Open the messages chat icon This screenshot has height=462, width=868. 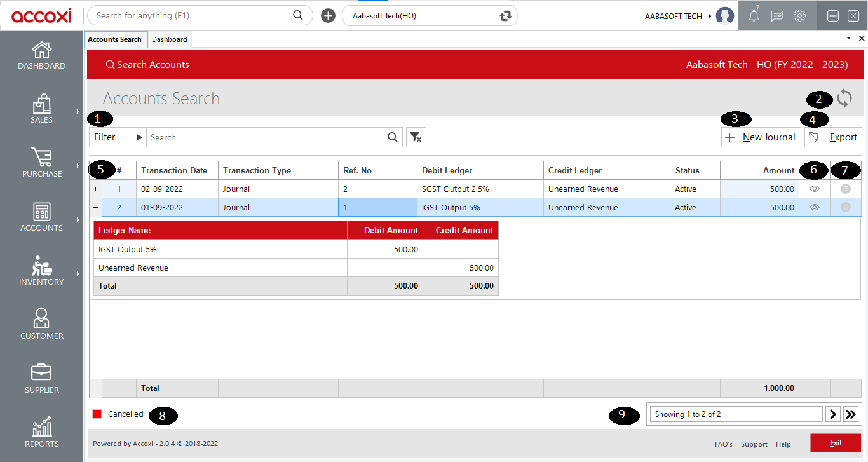[777, 17]
